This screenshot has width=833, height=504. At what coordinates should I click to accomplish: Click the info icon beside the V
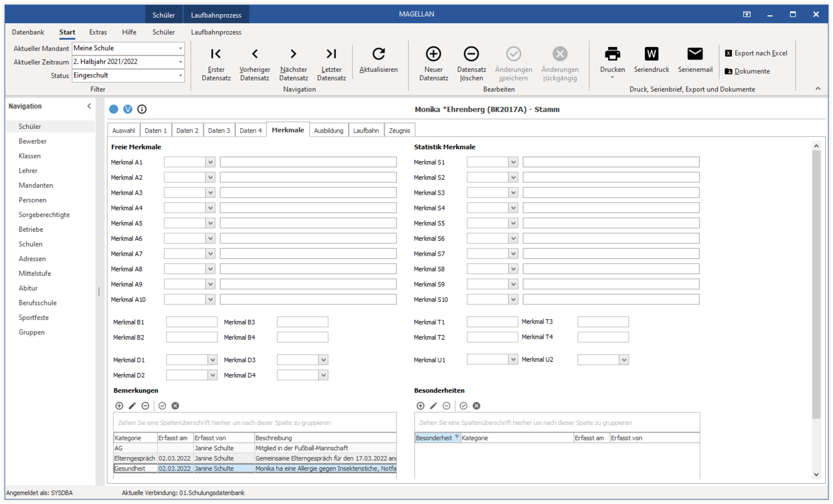click(x=142, y=109)
